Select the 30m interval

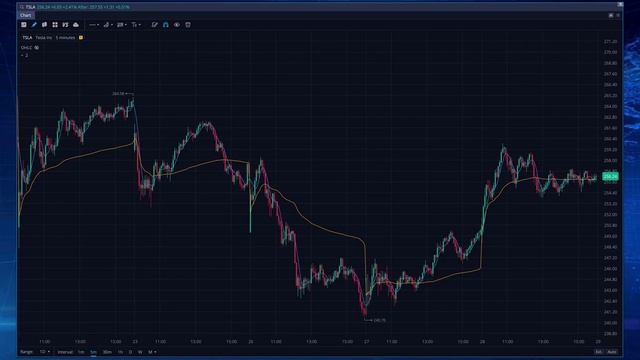click(107, 352)
